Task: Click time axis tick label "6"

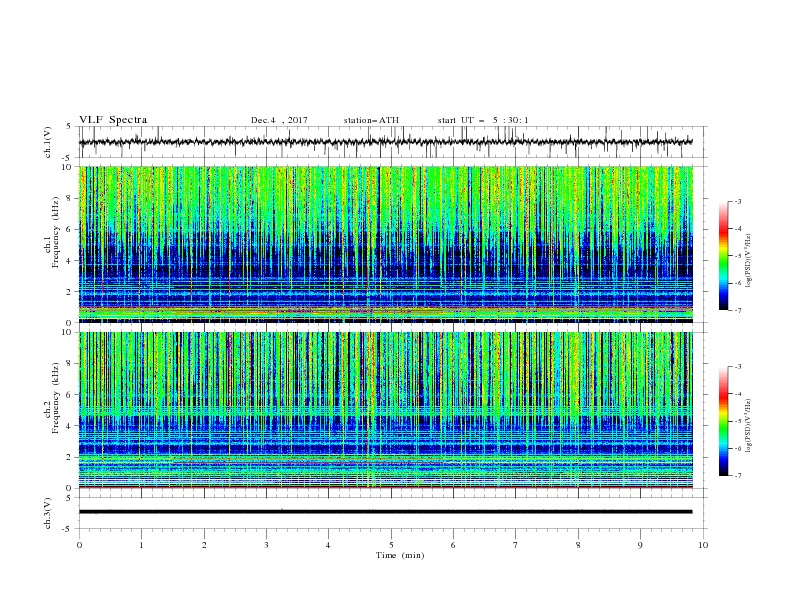Action: [x=453, y=545]
